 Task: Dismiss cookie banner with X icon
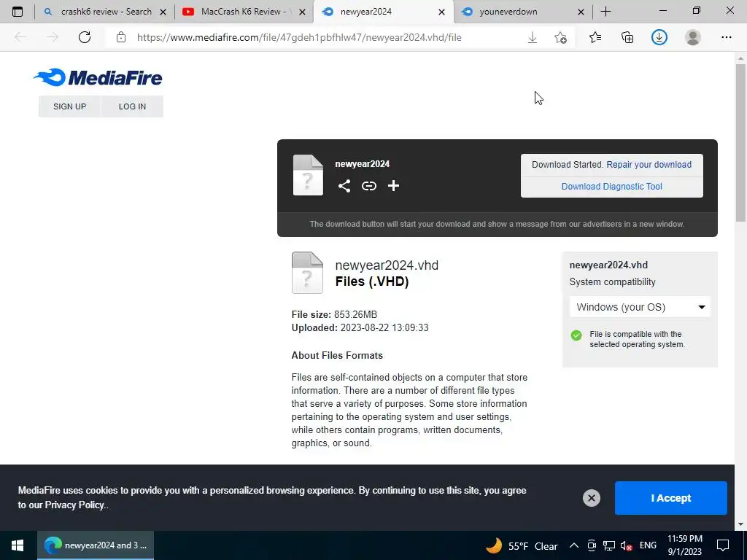coord(591,498)
